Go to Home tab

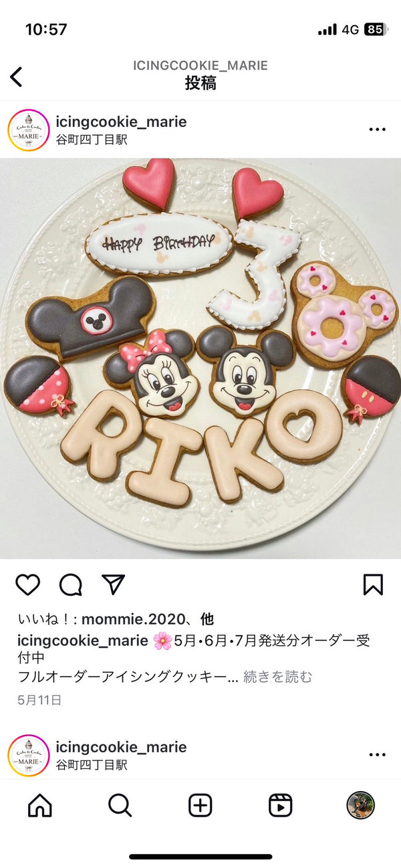[x=40, y=805]
